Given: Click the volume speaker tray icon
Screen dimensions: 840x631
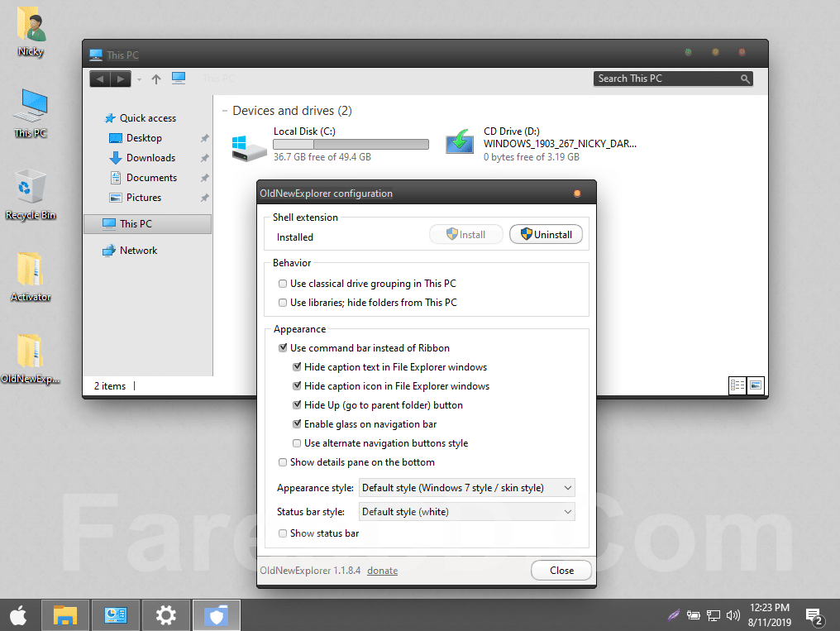Looking at the screenshot, I should [733, 615].
